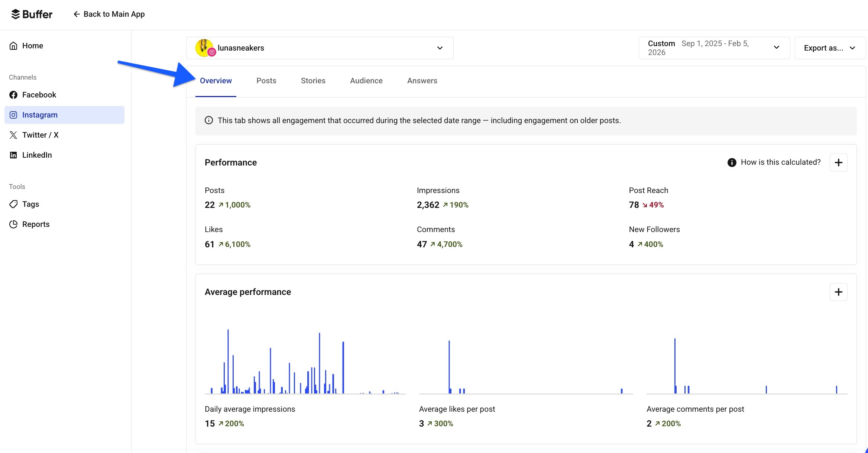Select Instagram channel in sidebar
Screen dimensions: 868x453
(64, 115)
